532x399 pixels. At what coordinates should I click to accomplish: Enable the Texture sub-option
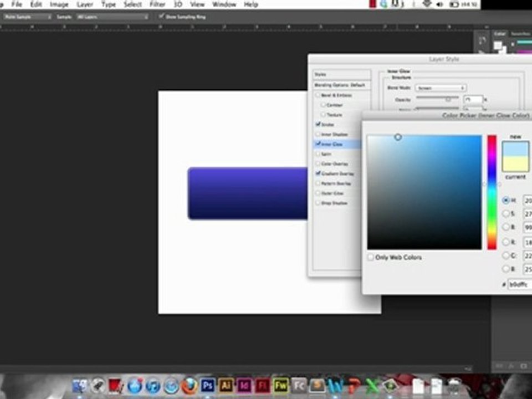tap(323, 115)
